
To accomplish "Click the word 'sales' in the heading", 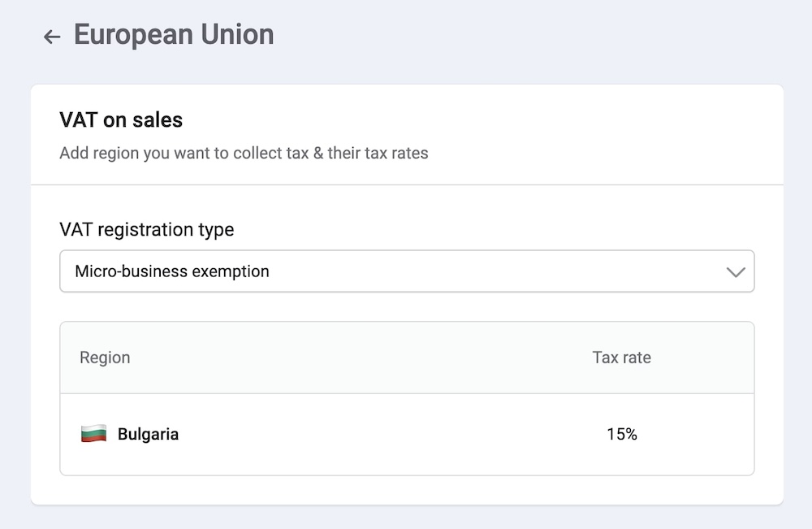I will tap(159, 120).
